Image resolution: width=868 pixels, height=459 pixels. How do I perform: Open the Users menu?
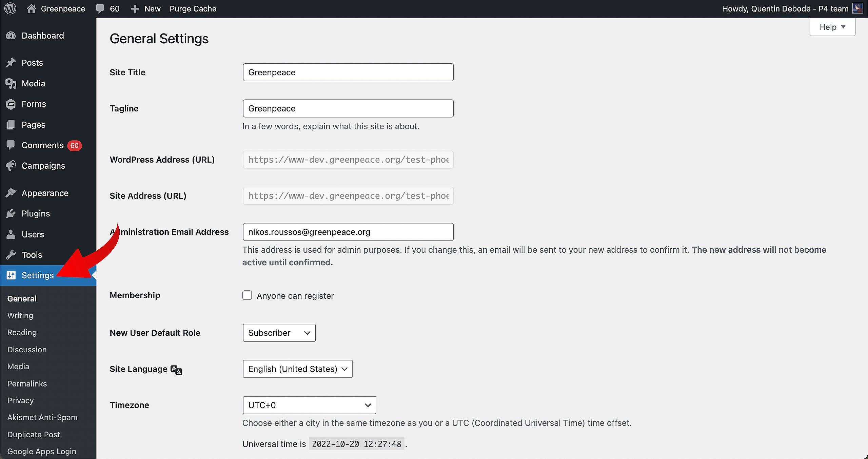[33, 234]
